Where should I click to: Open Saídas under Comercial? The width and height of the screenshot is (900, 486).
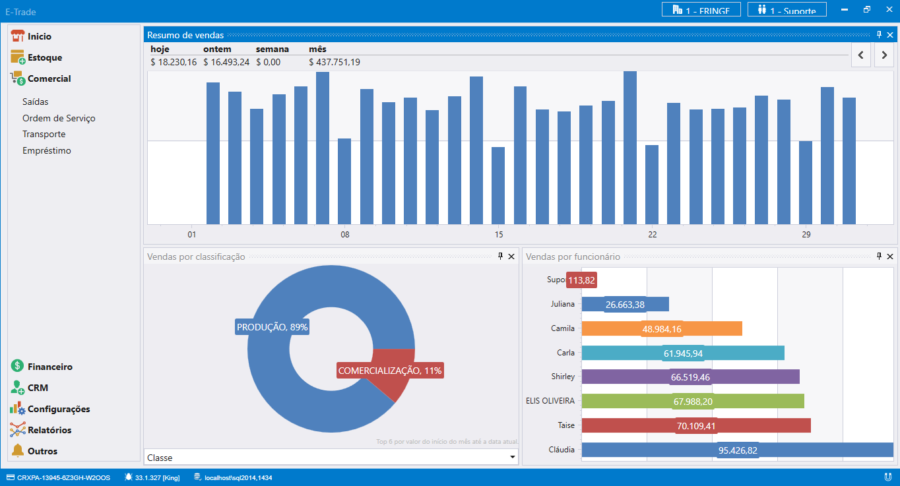click(x=35, y=101)
